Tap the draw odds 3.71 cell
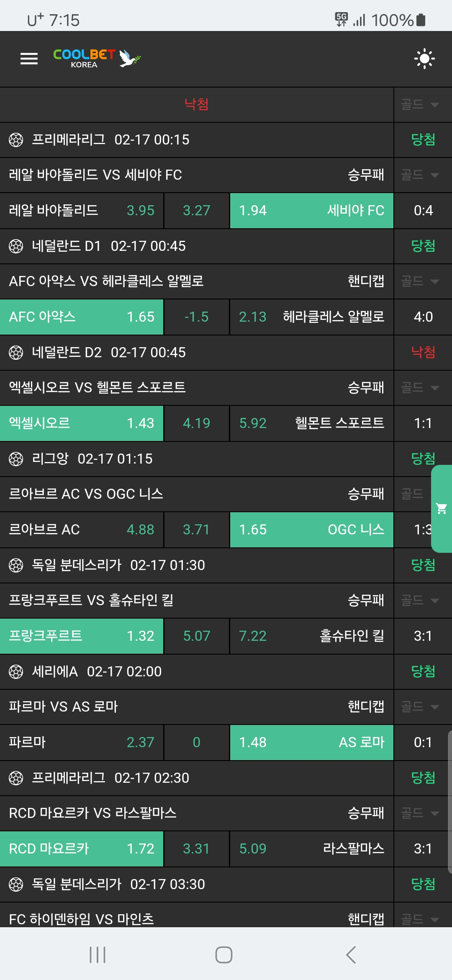 click(x=196, y=529)
